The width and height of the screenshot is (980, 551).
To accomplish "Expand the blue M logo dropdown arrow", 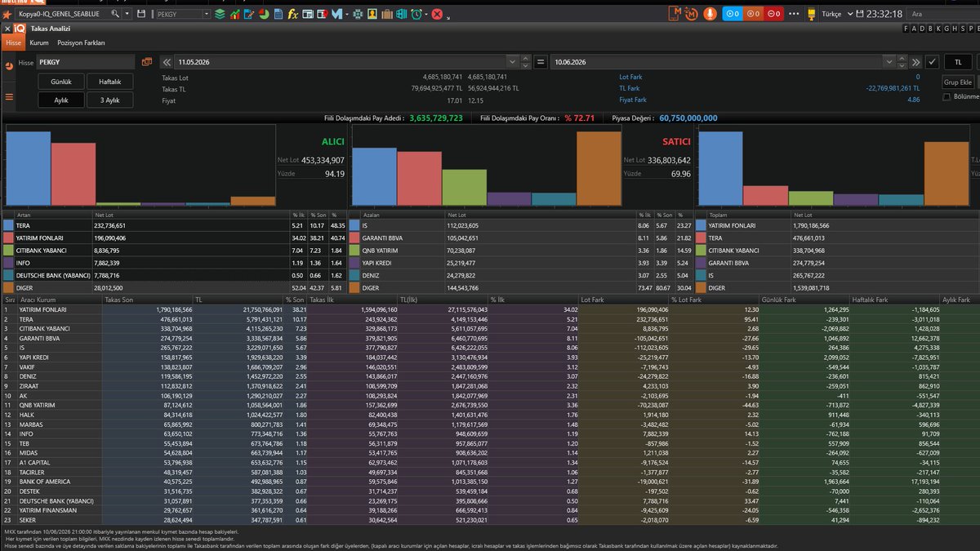I will 347,14.
